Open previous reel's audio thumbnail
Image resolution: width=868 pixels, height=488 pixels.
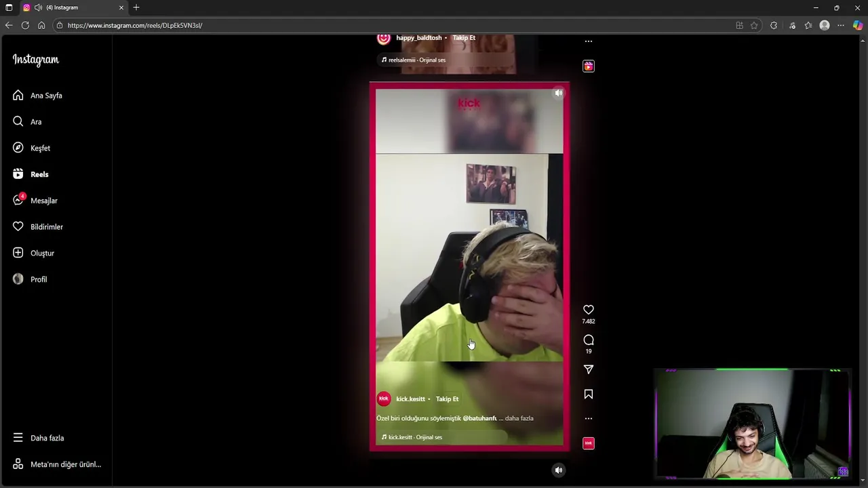point(589,66)
